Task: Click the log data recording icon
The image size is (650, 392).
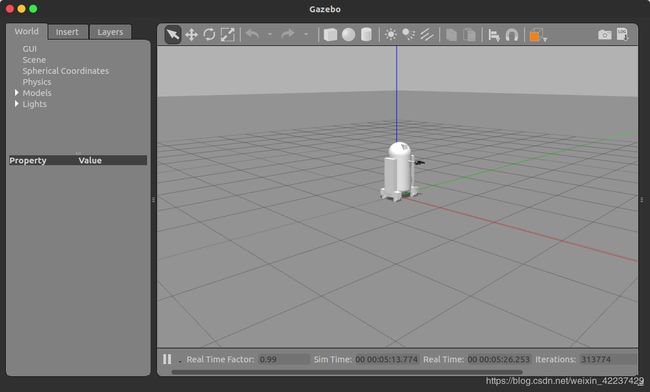Action: coord(623,34)
